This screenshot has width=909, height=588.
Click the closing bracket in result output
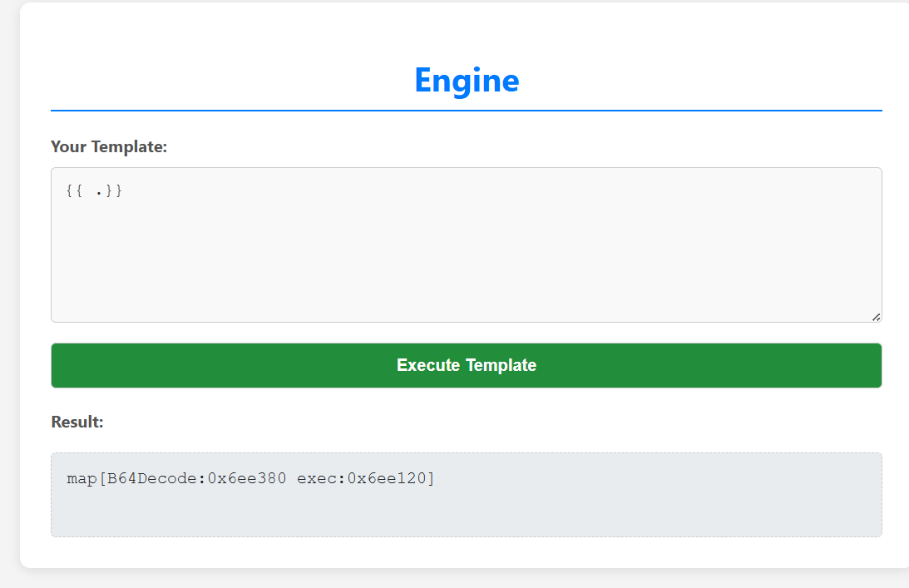pos(431,478)
